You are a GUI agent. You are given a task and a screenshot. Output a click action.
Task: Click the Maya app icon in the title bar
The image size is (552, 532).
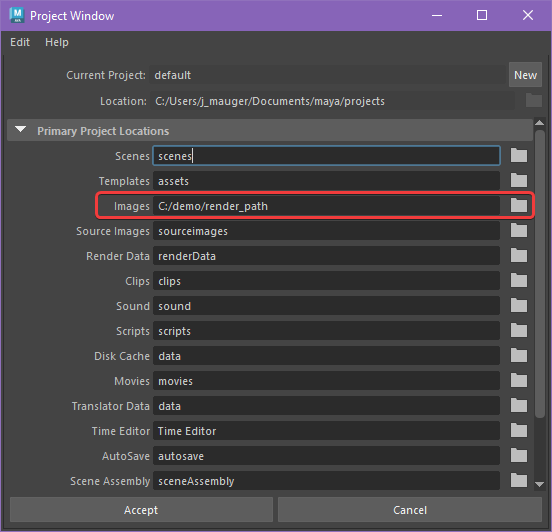point(17,15)
